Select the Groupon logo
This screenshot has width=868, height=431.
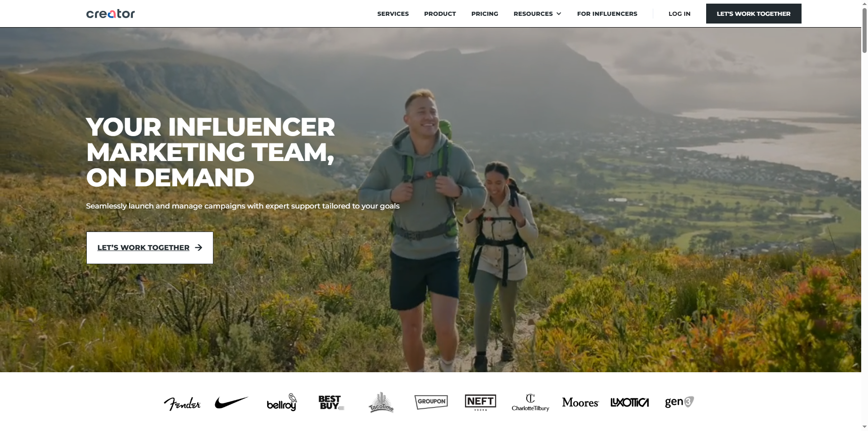(431, 402)
